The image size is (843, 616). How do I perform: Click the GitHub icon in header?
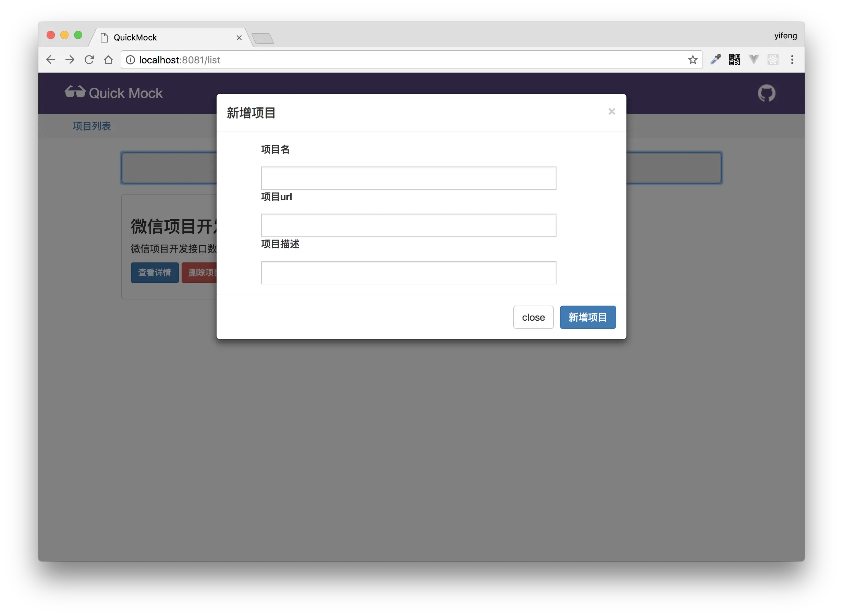pyautogui.click(x=766, y=93)
